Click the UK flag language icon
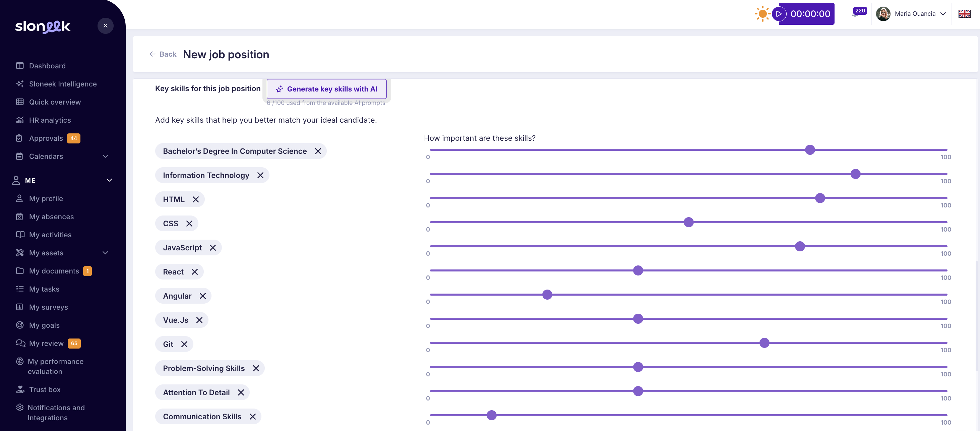Image resolution: width=980 pixels, height=431 pixels. click(964, 14)
